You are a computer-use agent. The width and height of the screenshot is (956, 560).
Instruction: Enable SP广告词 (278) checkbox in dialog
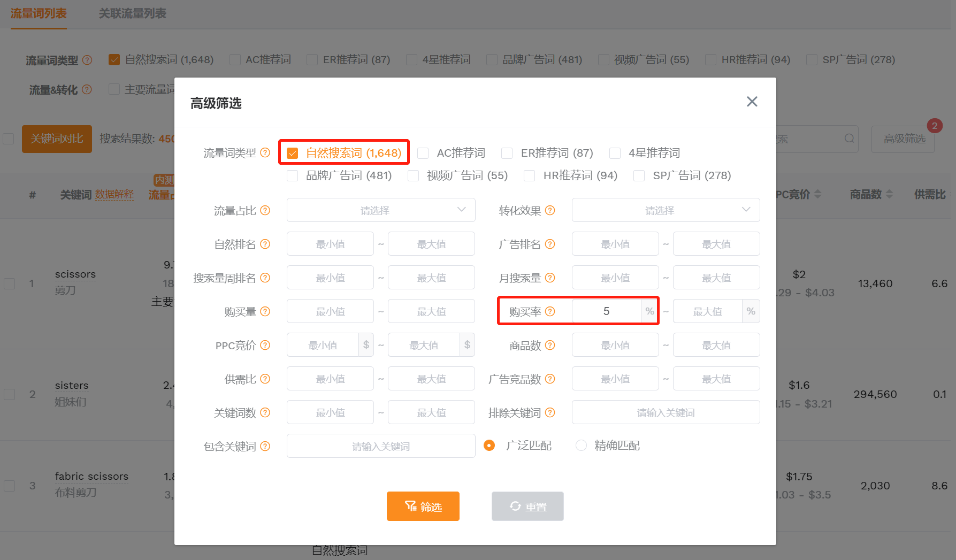[x=639, y=176]
